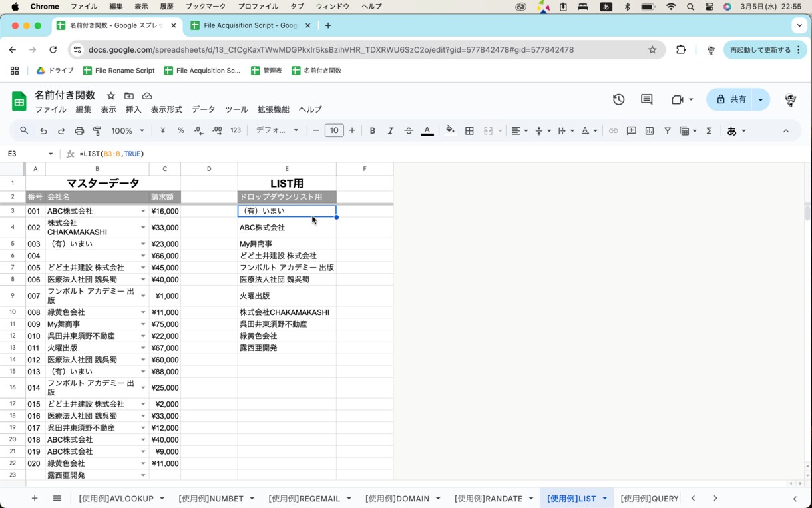Open the 管理表 bookmark
This screenshot has height=508, width=812.
coord(266,71)
